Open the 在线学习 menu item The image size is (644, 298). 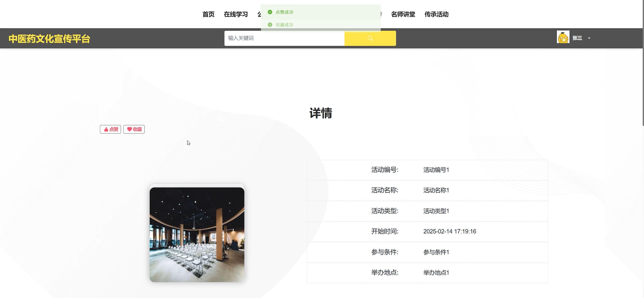point(236,14)
